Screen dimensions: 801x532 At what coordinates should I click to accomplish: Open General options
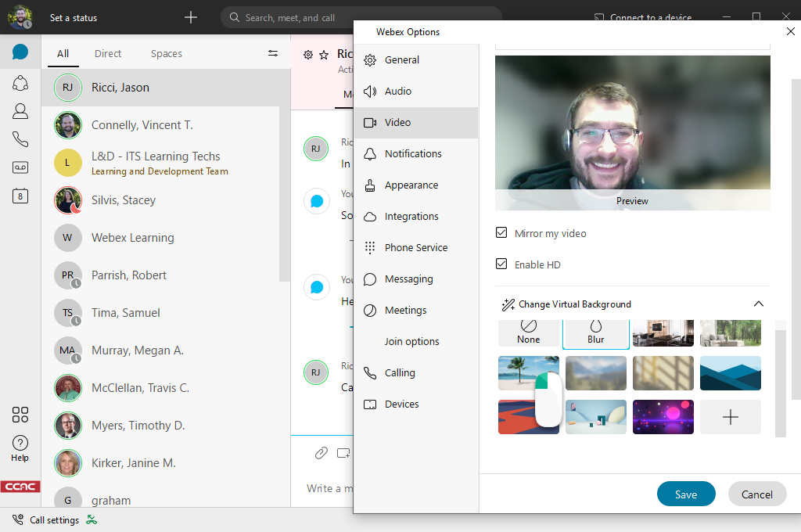[x=416, y=59]
